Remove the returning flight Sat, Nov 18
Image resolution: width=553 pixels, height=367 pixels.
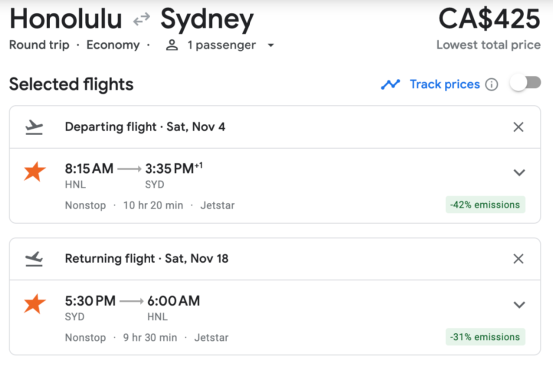click(518, 259)
